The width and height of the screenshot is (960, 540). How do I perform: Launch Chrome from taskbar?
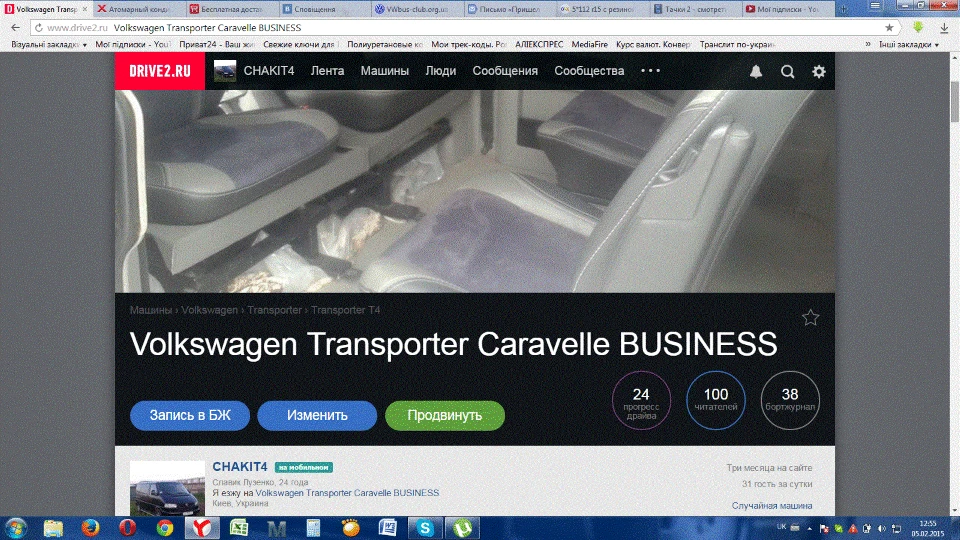pos(165,528)
